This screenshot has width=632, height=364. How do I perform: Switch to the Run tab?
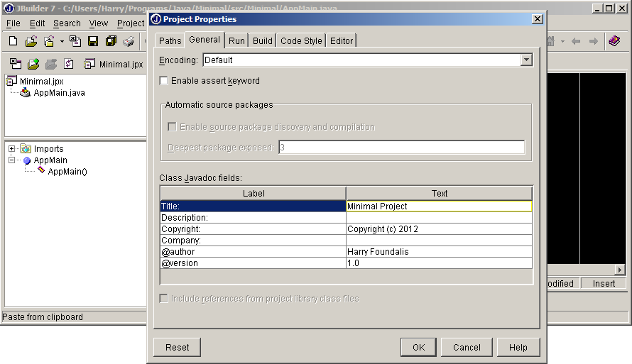236,40
